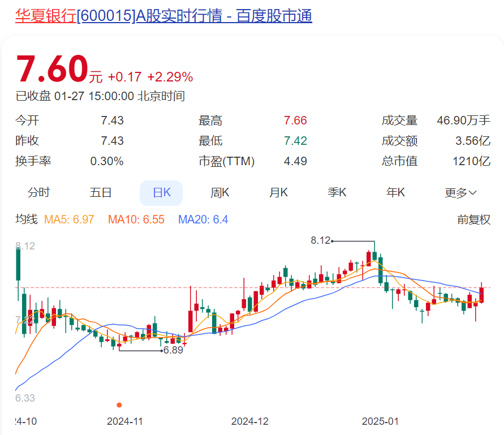This screenshot has width=504, height=435.
Task: Select the 日K chart tab
Action: coord(161,193)
